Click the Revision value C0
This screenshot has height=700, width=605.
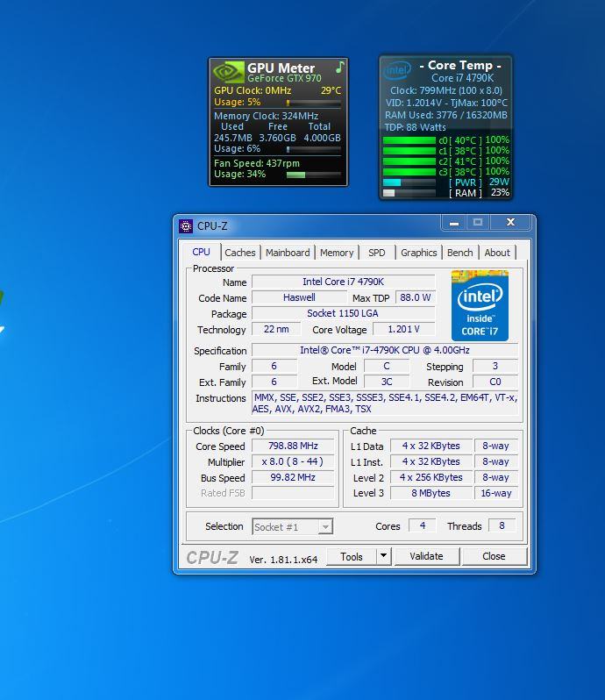coord(495,382)
